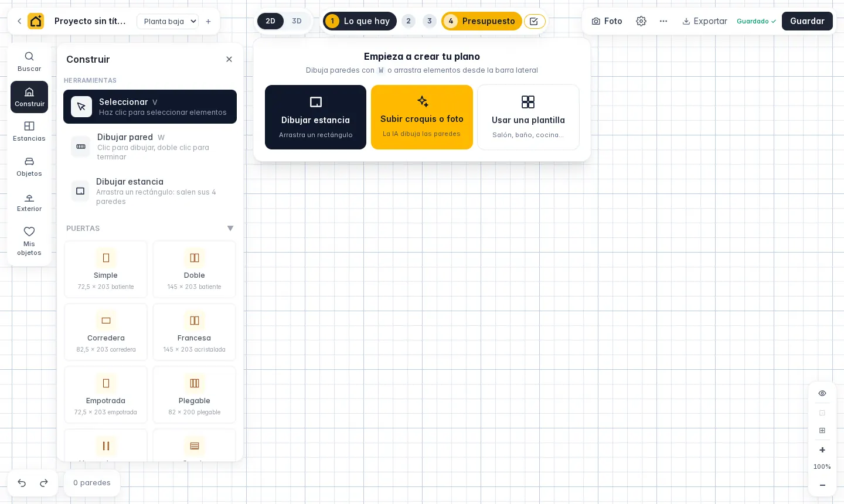844x504 pixels.
Task: Select step 1 Lo que hay
Action: 360,21
